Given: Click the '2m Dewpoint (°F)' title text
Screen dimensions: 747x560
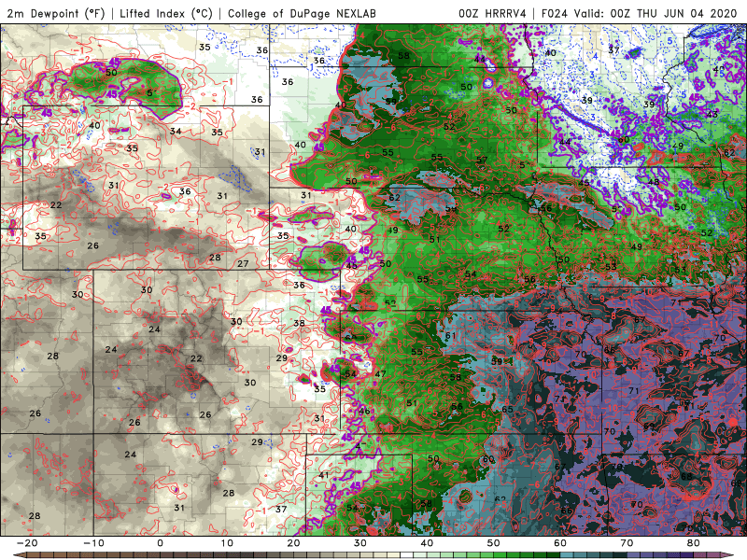Looking at the screenshot, I should click(55, 13).
